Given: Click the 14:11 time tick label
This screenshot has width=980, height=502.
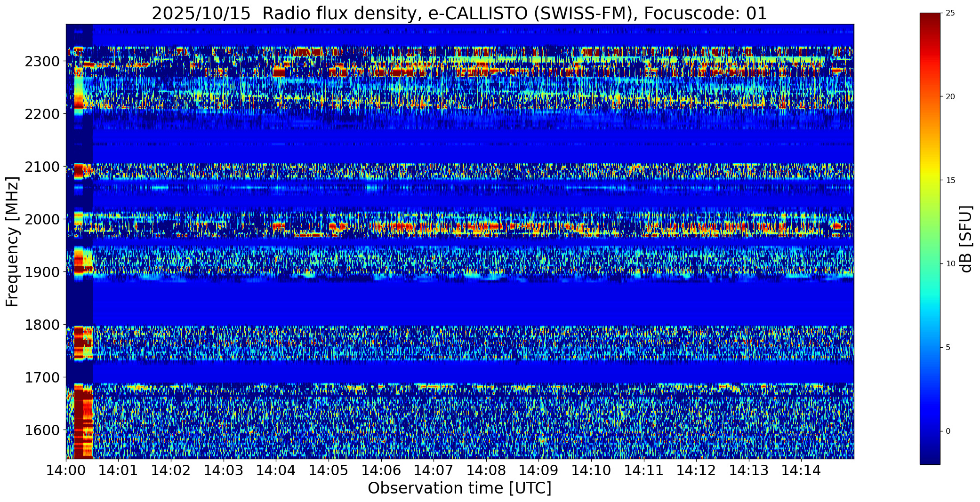Looking at the screenshot, I should click(x=644, y=470).
